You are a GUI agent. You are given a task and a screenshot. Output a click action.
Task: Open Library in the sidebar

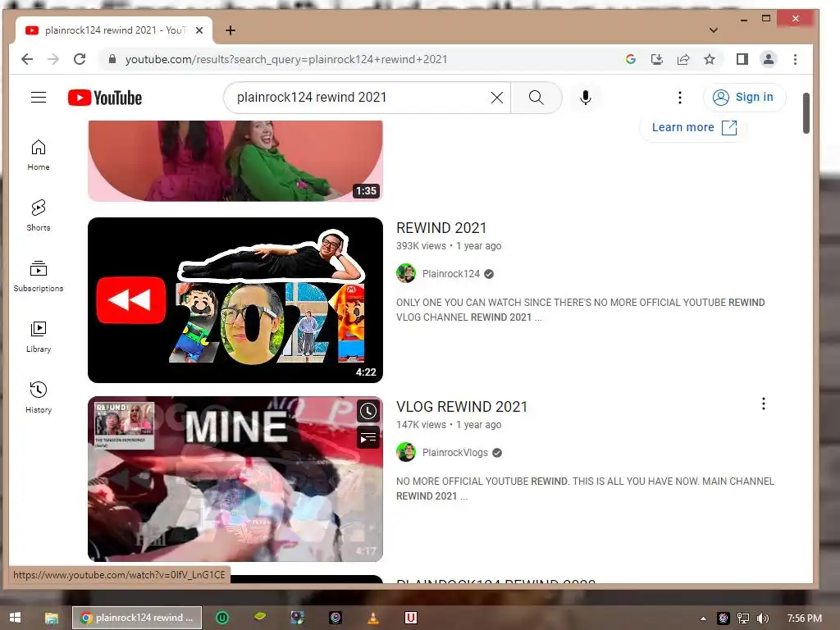[x=39, y=337]
